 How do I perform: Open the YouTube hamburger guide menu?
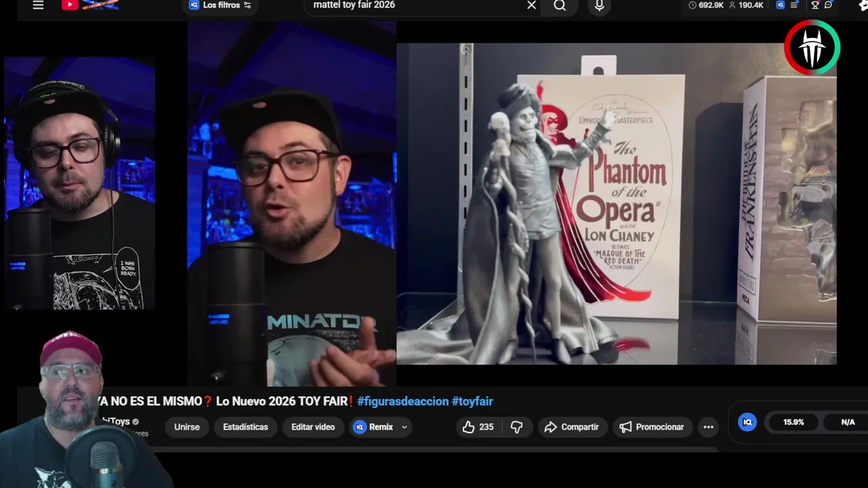38,5
